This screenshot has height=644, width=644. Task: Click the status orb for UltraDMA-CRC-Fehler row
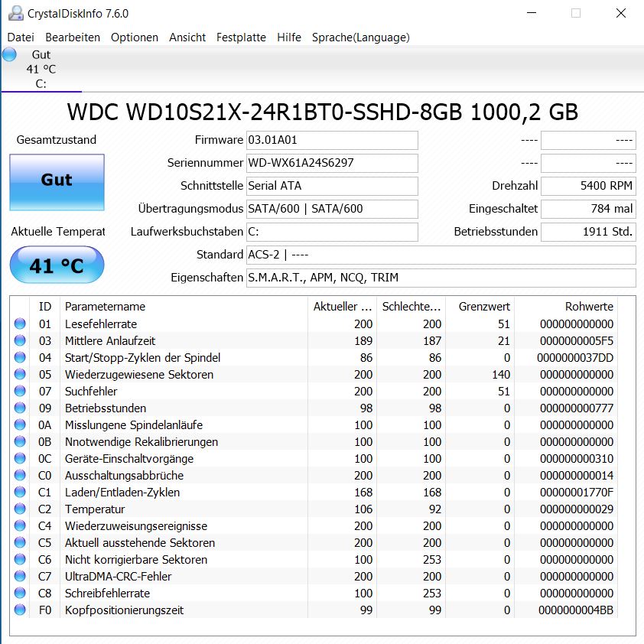pos(20,576)
